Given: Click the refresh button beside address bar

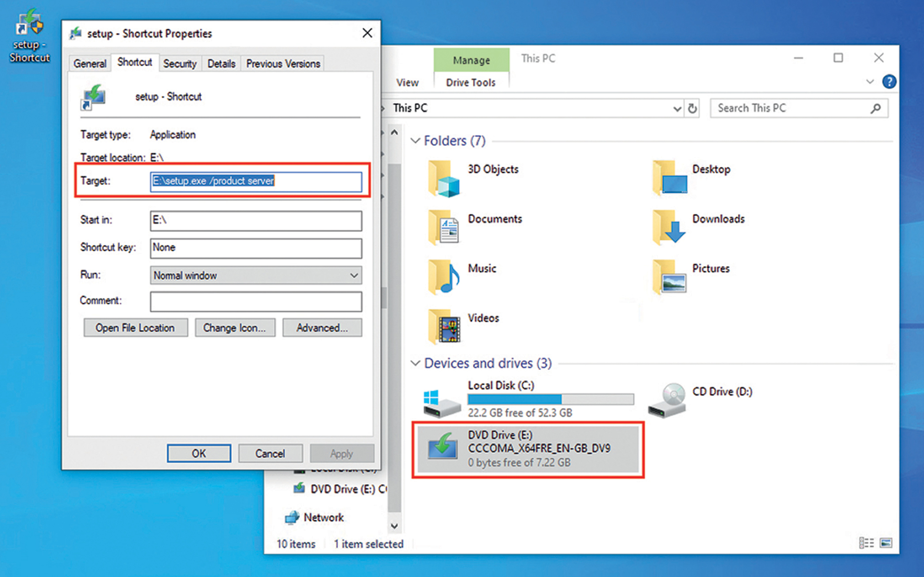Looking at the screenshot, I should (692, 108).
